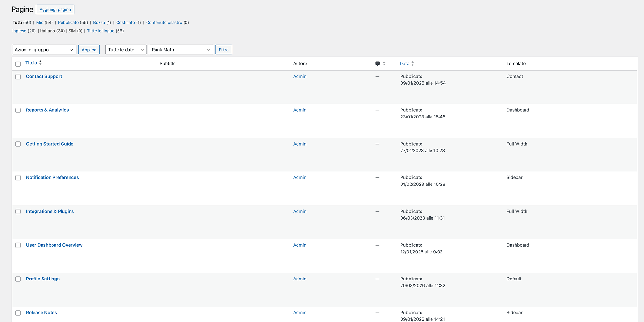Click the Admin author link for Reports & Analytics
Screen dimensions: 644x322
(x=299, y=110)
